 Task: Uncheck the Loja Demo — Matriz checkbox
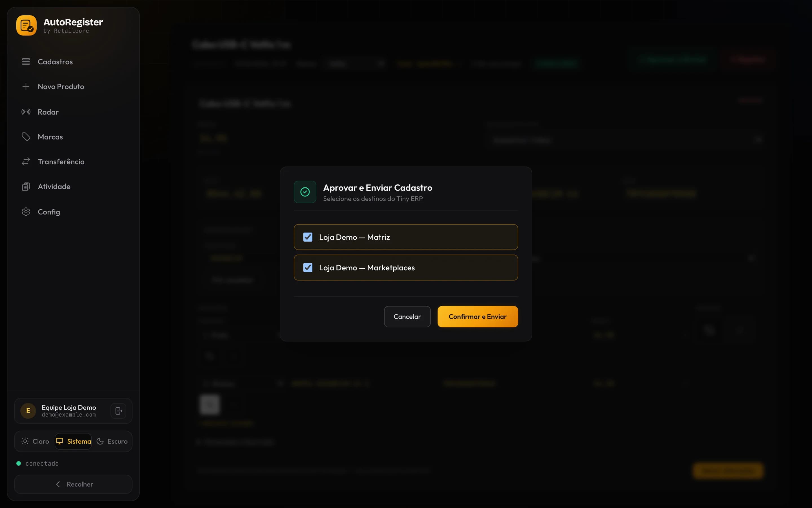pyautogui.click(x=308, y=237)
